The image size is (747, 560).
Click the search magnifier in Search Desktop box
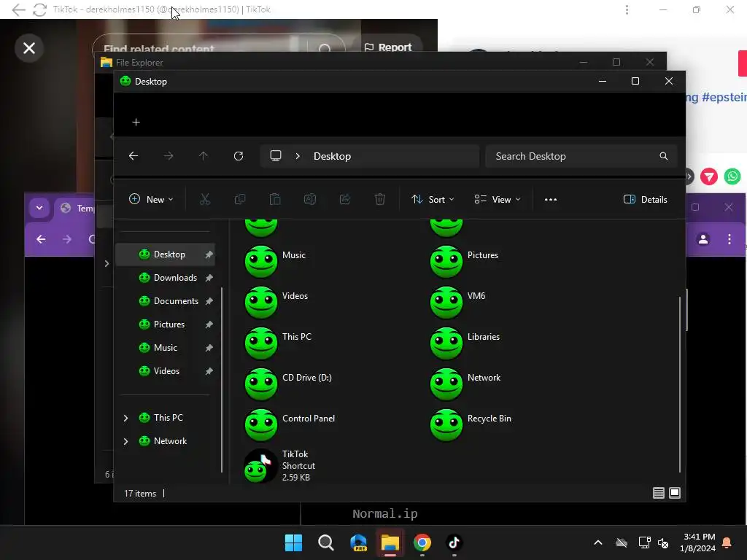coord(664,156)
